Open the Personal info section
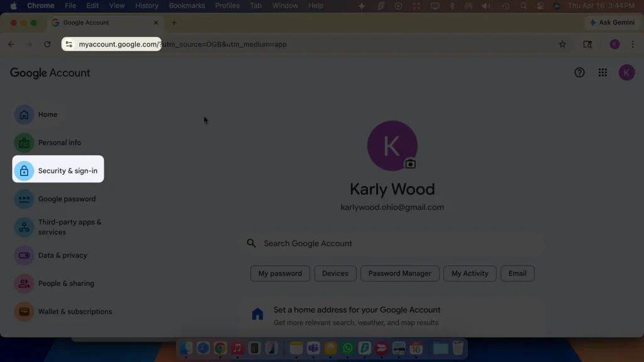 coord(48,143)
